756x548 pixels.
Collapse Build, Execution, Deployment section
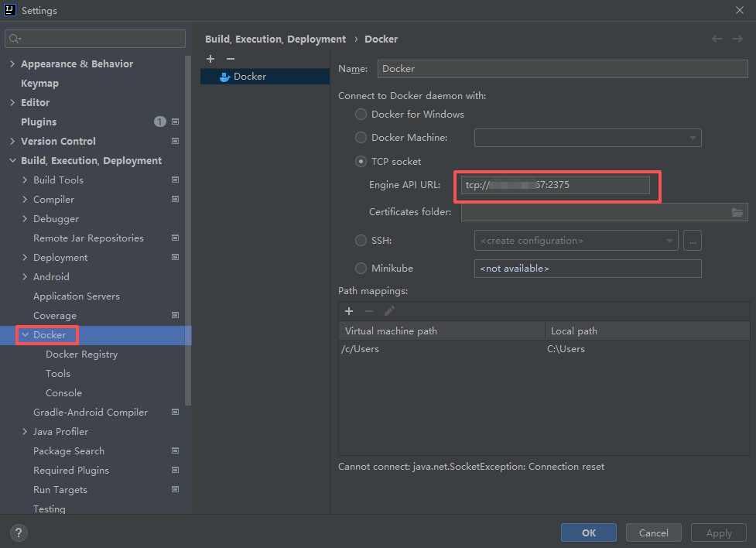coord(12,161)
